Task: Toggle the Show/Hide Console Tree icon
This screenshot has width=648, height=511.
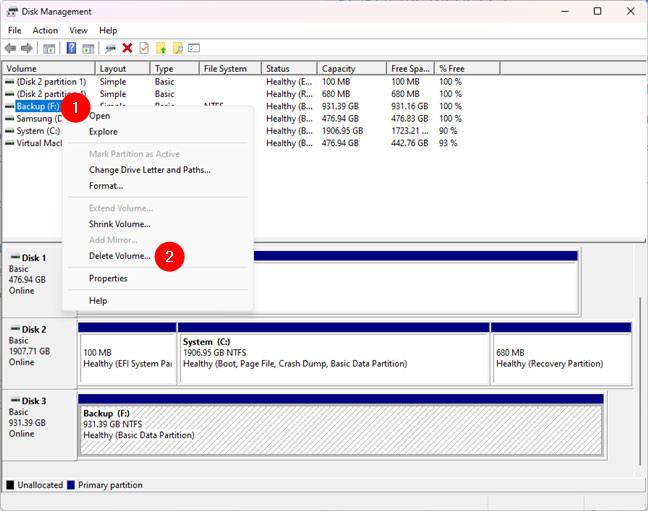Action: click(49, 49)
